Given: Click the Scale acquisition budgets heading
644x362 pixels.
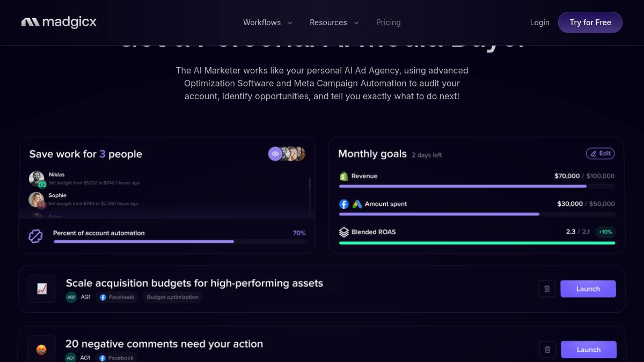Looking at the screenshot, I should (194, 283).
